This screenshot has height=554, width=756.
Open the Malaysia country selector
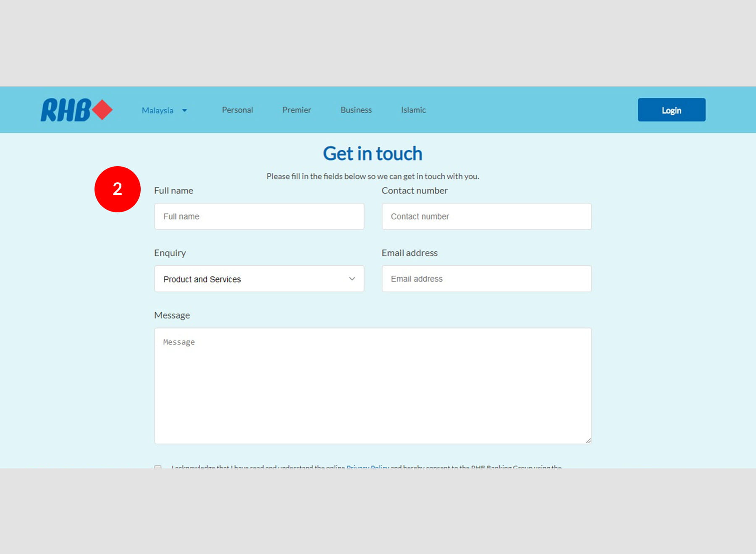[x=158, y=110]
